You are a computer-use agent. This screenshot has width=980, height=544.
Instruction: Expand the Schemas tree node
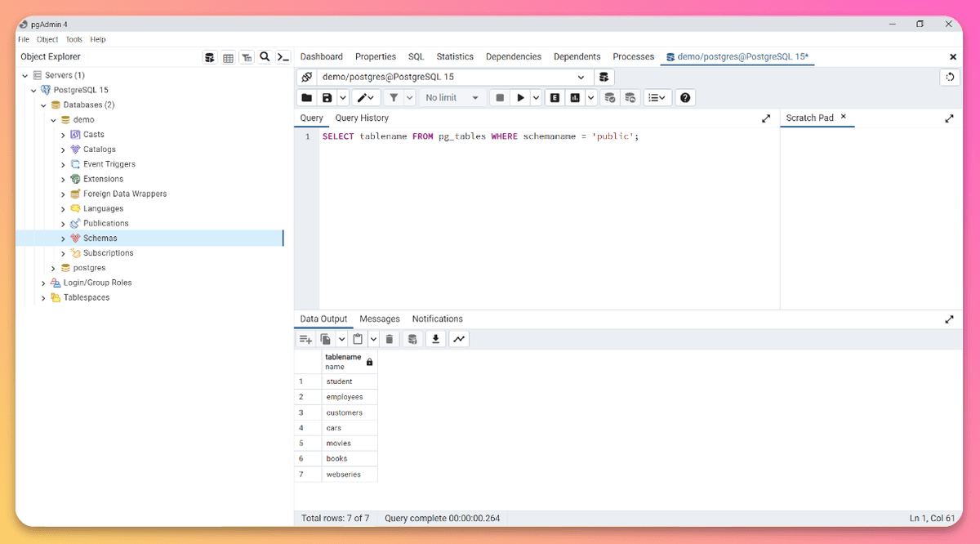[x=63, y=239]
